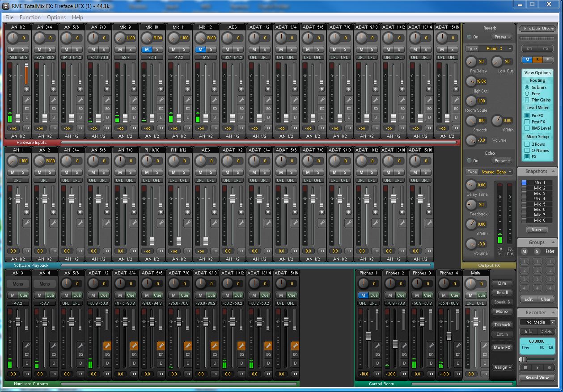Open EQ on Phones 1 output
563x392 pixels.
tap(377, 354)
